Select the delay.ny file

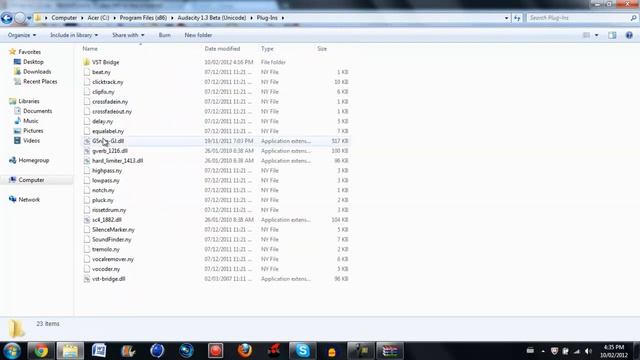click(x=102, y=121)
